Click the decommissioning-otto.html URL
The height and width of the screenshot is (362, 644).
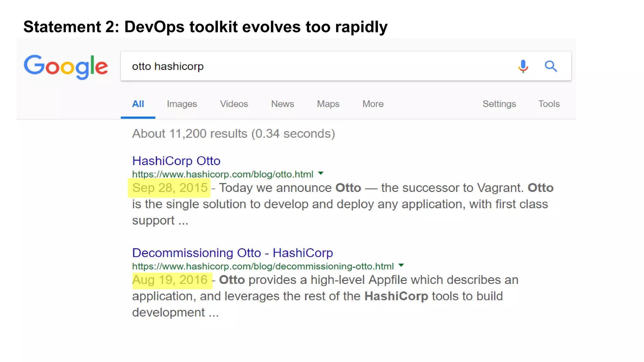click(263, 266)
